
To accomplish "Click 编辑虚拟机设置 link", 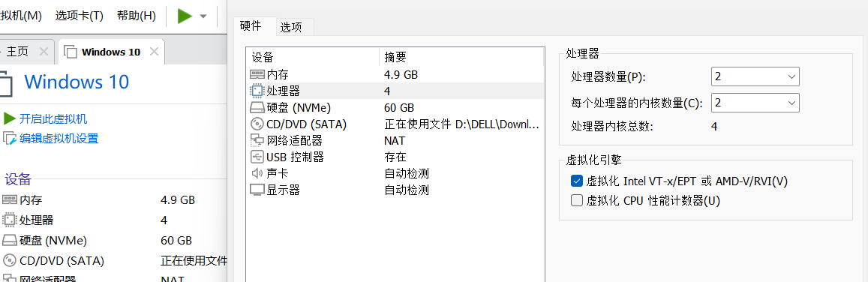I will (x=59, y=139).
